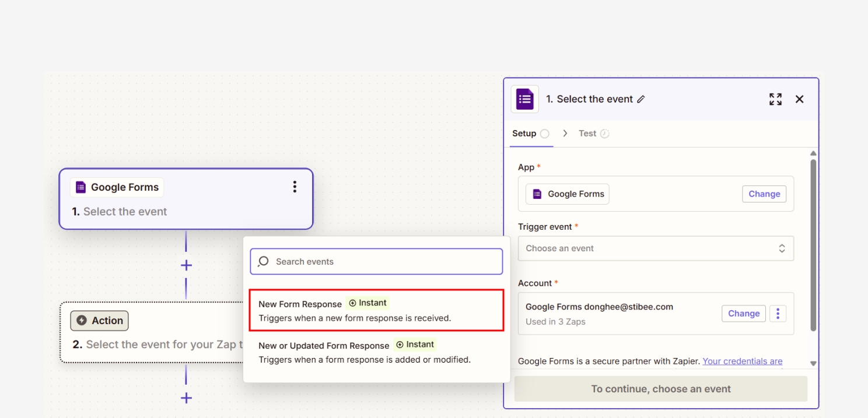Select the Google Forms trigger step card
The height and width of the screenshot is (418, 868).
pyautogui.click(x=186, y=199)
